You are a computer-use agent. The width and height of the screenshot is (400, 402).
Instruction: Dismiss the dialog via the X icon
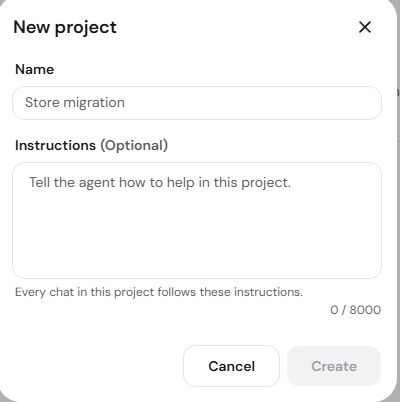tap(365, 27)
